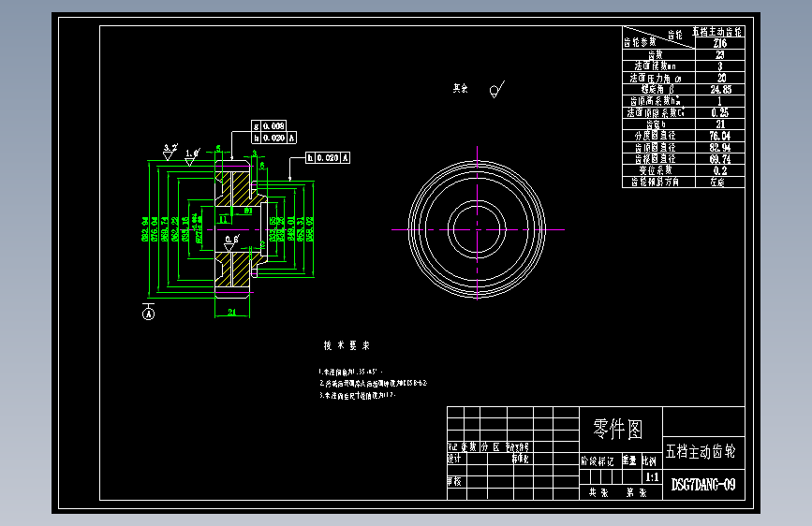812x526 pixels.
Task: Click technical requirement note line 2
Action: [x=373, y=383]
